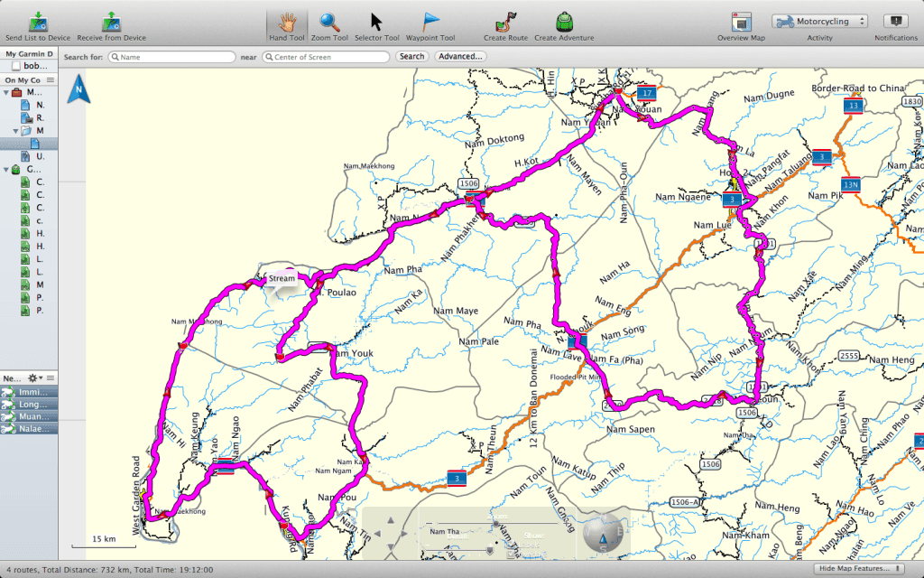Click the 2555 road shield
Viewport: 924px width, 578px height.
[848, 356]
